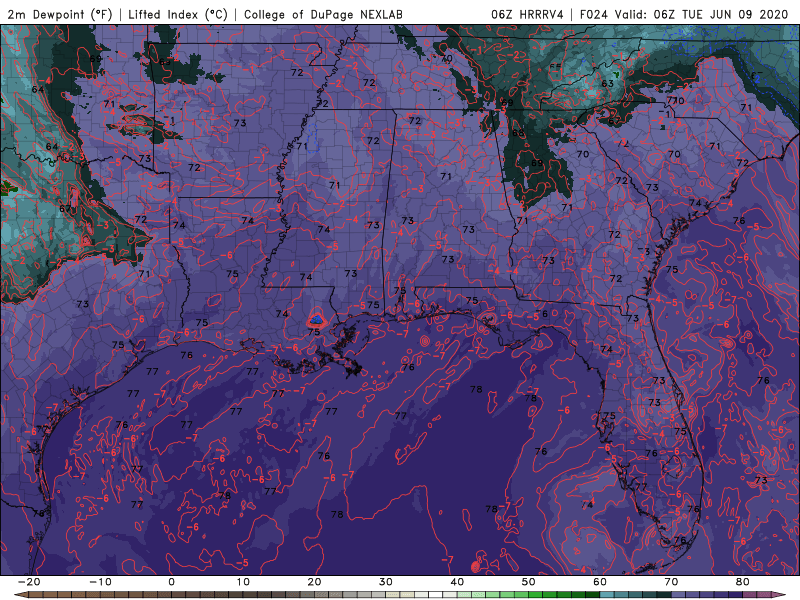Click the '40' color bar label
The image size is (800, 600).
click(x=457, y=582)
